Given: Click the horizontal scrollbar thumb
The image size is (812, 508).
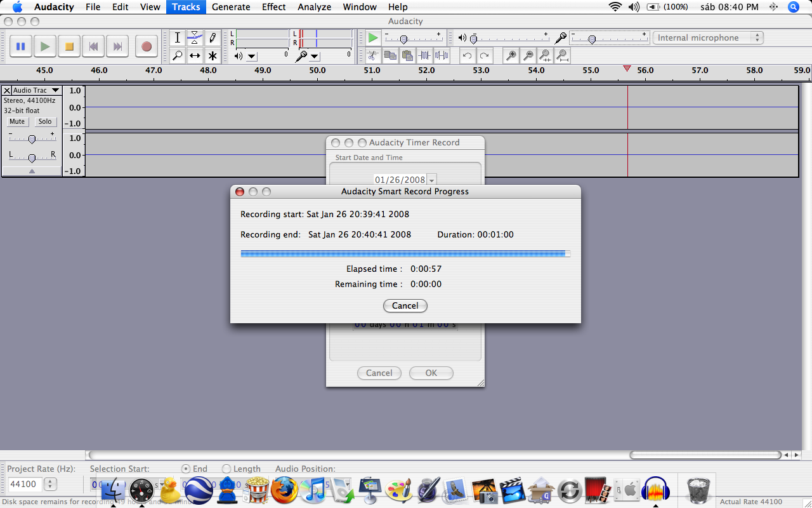Looking at the screenshot, I should click(x=705, y=455).
